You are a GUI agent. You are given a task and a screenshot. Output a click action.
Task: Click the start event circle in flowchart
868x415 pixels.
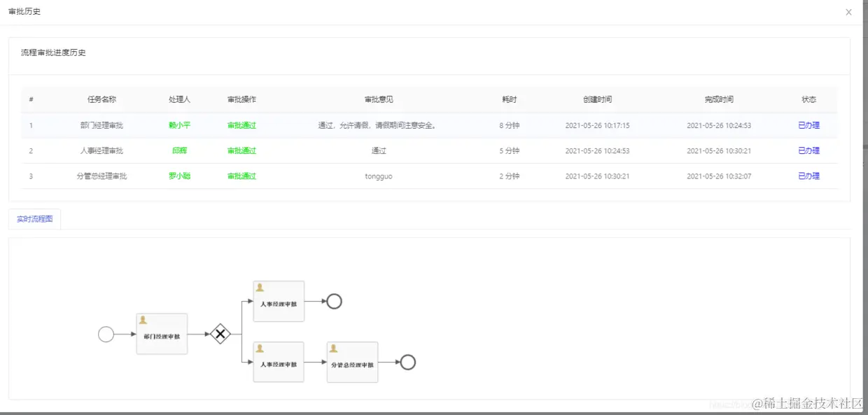[x=106, y=335]
